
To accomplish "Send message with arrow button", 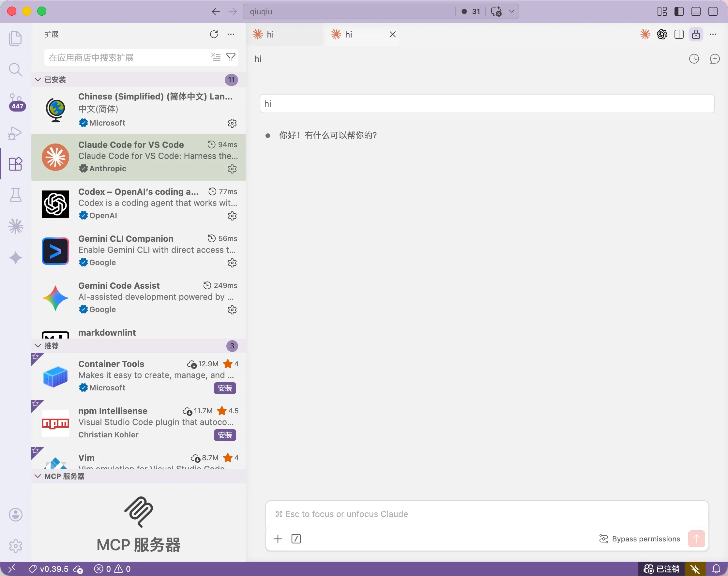I will click(697, 538).
